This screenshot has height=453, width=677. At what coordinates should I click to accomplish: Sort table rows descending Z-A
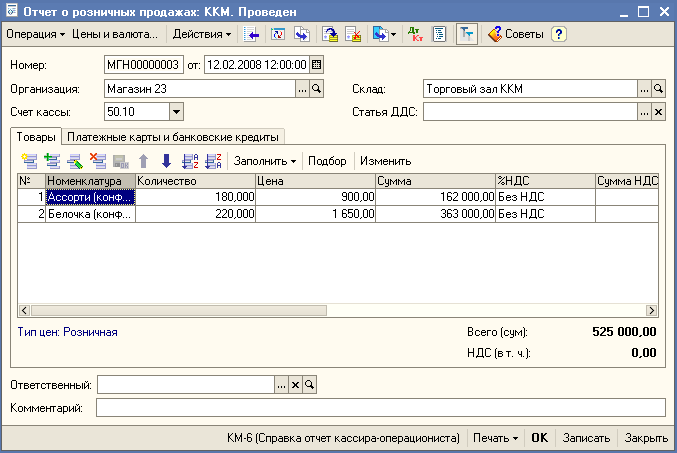pos(212,161)
